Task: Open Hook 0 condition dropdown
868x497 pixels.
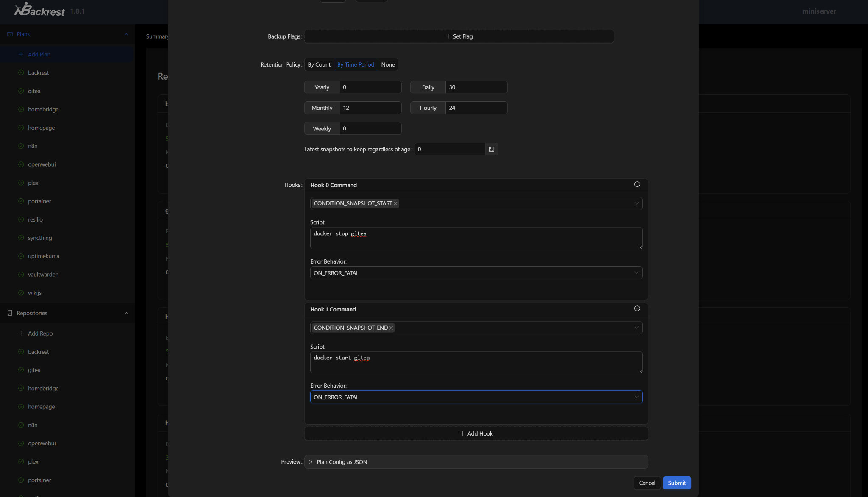Action: [476, 203]
